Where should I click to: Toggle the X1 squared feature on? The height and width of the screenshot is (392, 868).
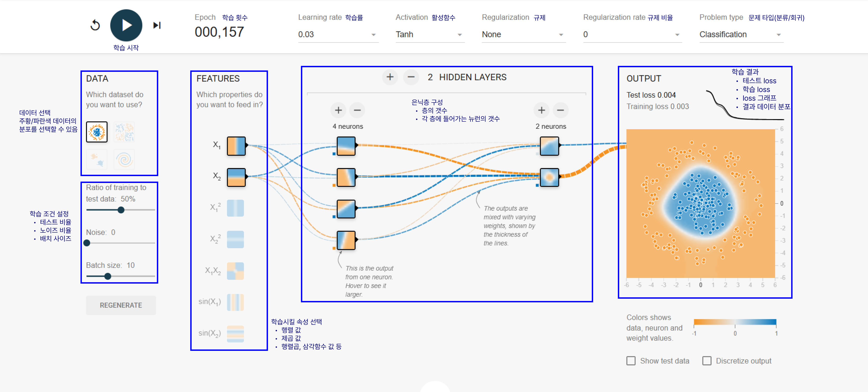pos(235,208)
